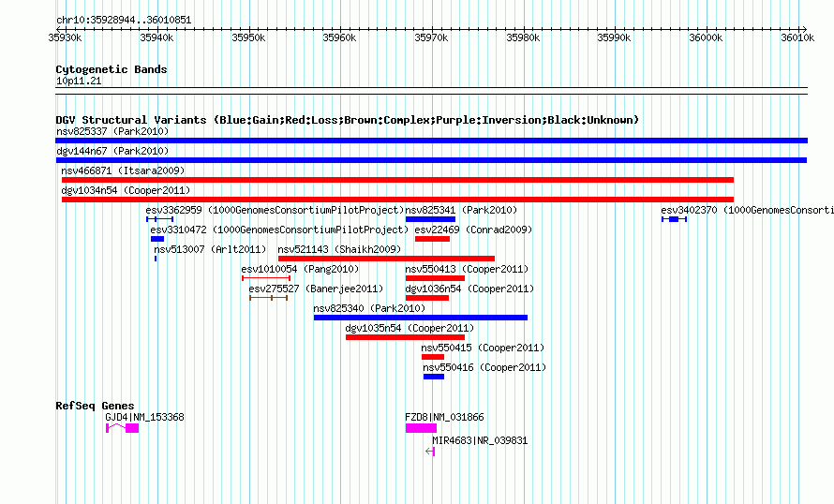The height and width of the screenshot is (504, 834).
Task: Select the 35990k ruler position
Action: pos(614,37)
